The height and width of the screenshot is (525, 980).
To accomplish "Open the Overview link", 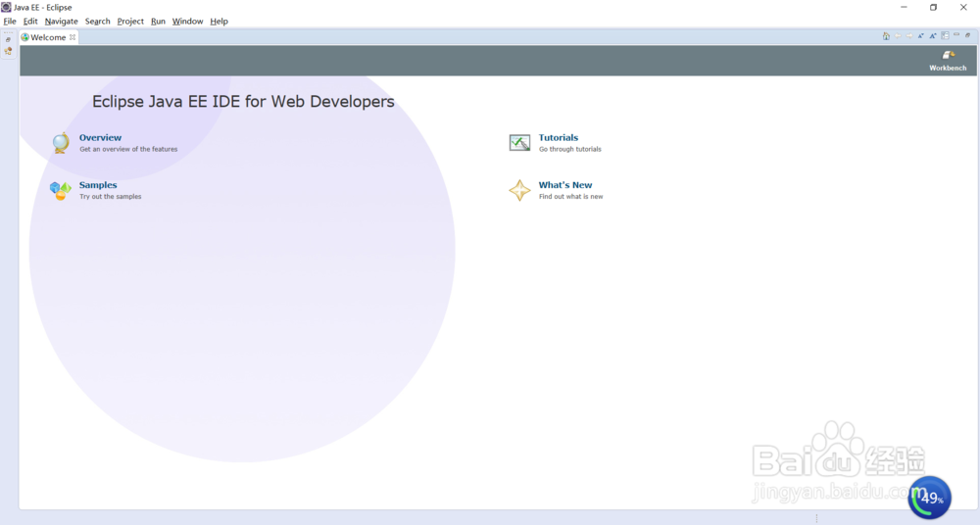I will [100, 137].
